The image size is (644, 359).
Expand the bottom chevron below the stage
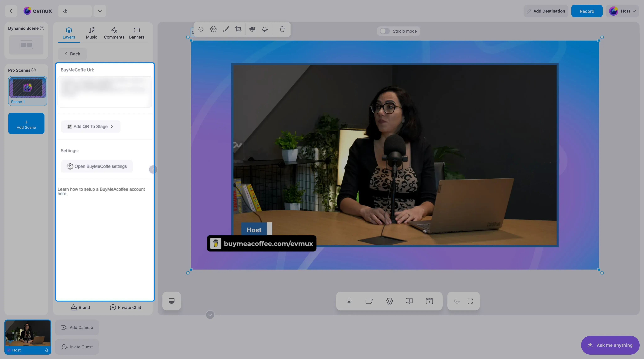coord(210,315)
